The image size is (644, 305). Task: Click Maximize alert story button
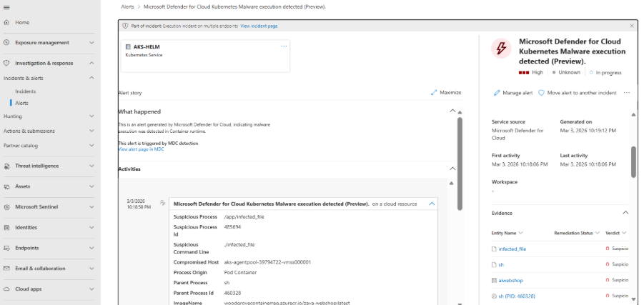click(445, 93)
